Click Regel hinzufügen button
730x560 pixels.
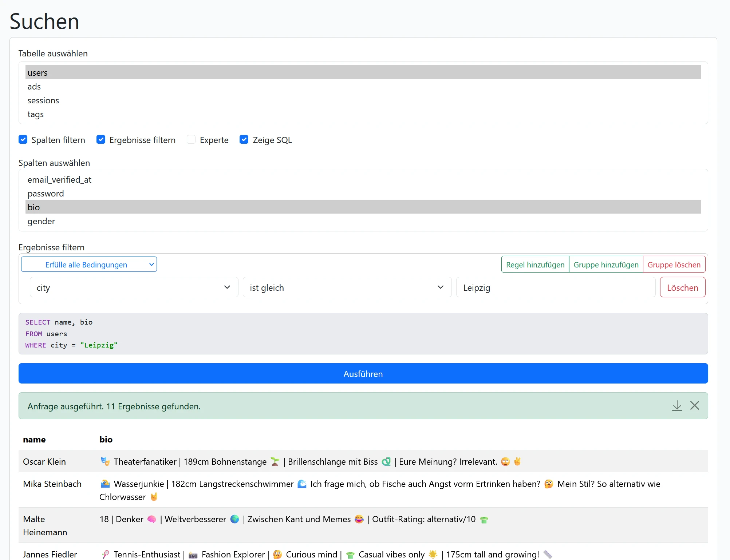click(535, 265)
